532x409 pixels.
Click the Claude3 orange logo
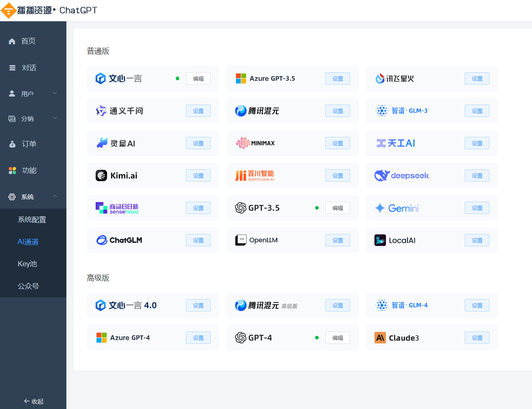coord(380,338)
